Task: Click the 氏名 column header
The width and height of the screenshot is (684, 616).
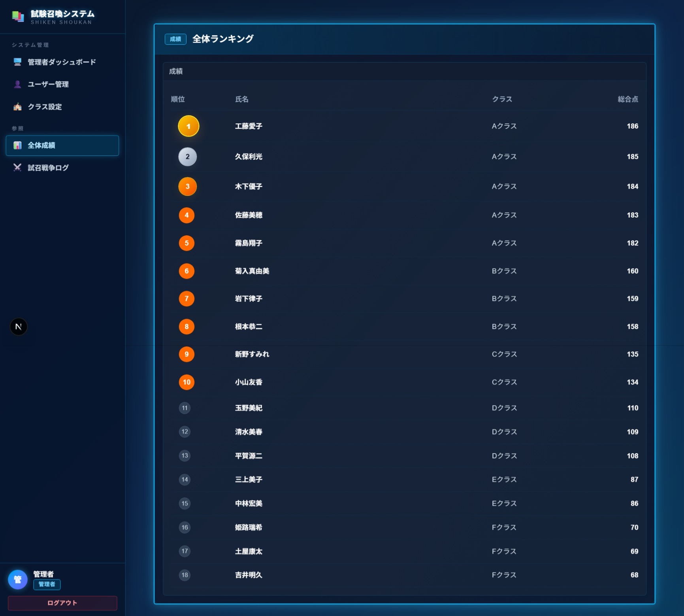Action: (x=242, y=99)
